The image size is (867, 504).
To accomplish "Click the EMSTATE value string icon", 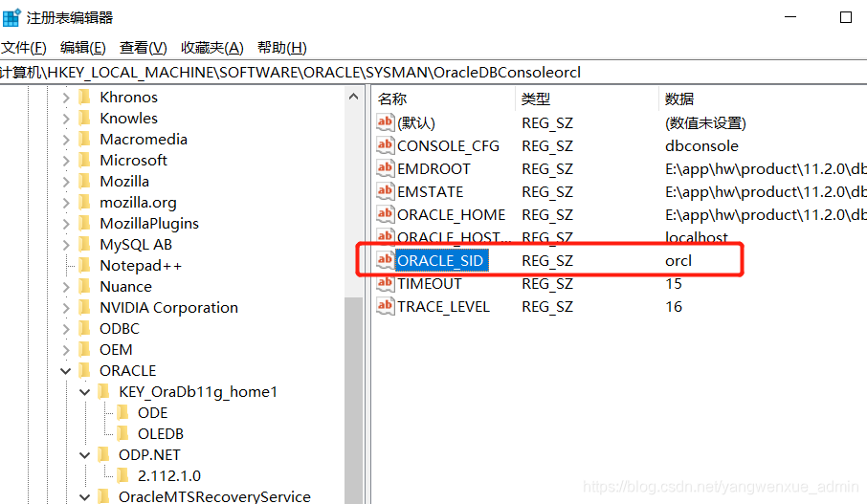I will click(x=385, y=191).
